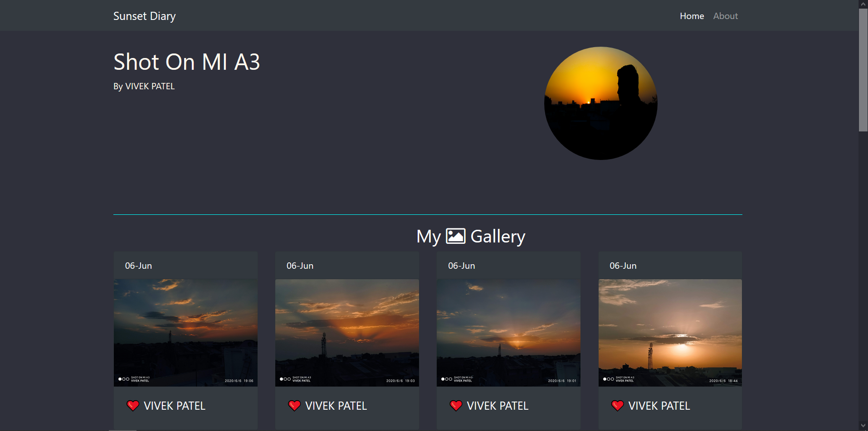
Task: Open the About navigation item
Action: click(x=725, y=16)
